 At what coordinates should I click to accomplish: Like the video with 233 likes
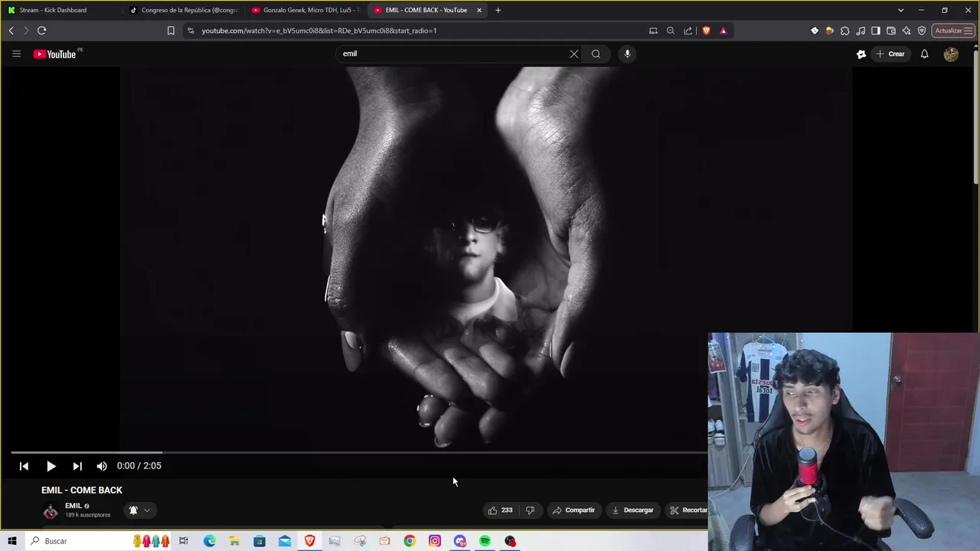[501, 510]
